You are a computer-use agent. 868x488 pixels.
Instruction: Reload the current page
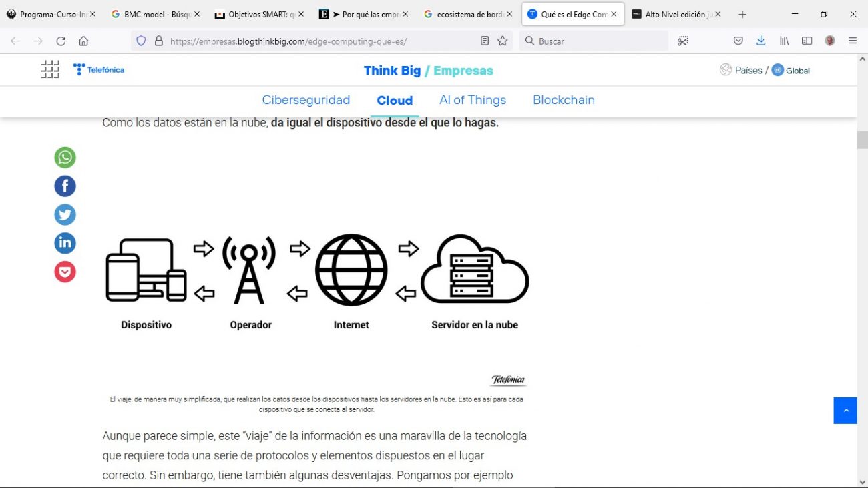[x=61, y=41]
